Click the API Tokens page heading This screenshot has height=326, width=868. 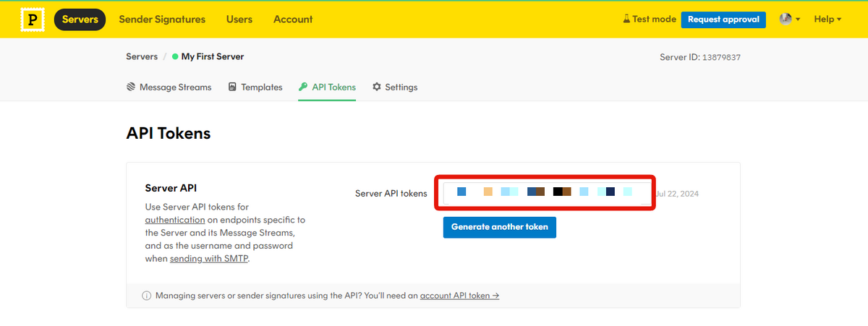[169, 134]
